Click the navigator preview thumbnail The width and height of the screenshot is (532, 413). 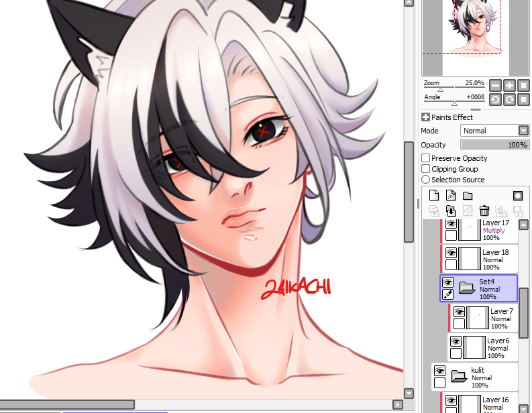coord(476,38)
